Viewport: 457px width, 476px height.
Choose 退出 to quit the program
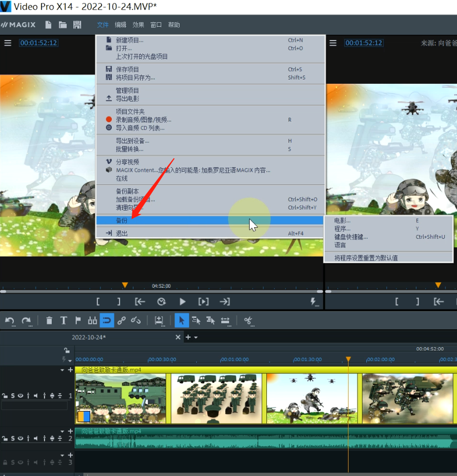click(210, 233)
